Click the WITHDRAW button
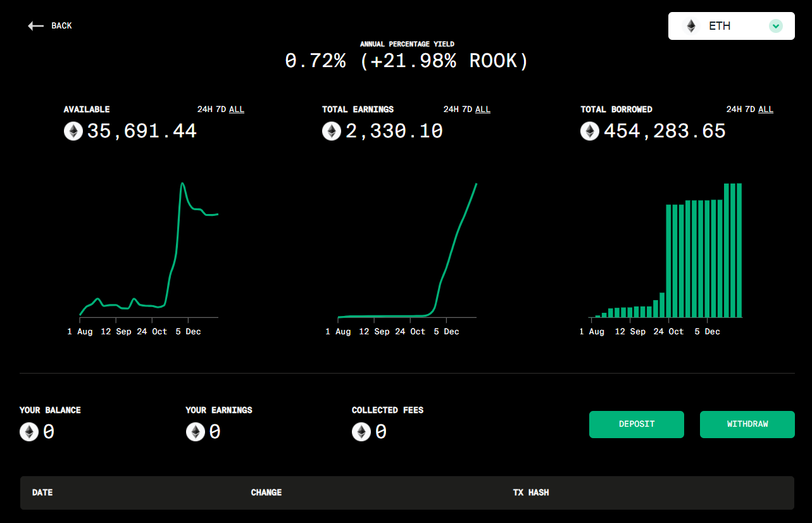 (x=747, y=424)
